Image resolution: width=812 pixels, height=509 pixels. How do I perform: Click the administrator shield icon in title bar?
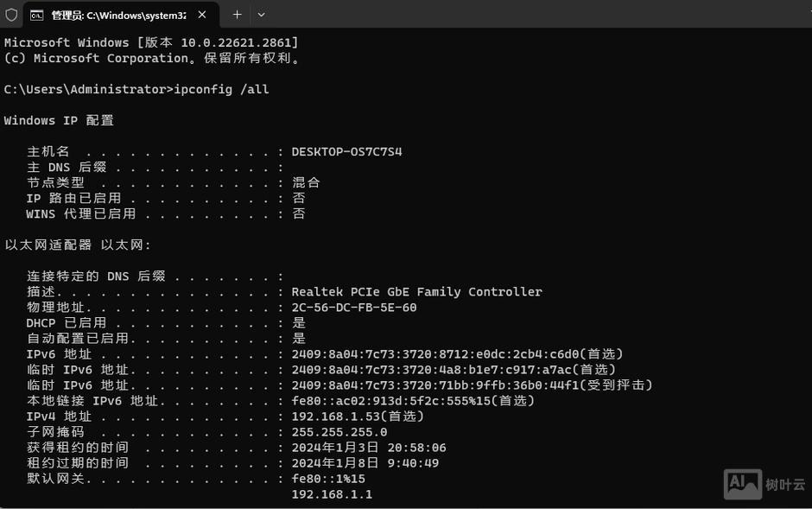(11, 15)
